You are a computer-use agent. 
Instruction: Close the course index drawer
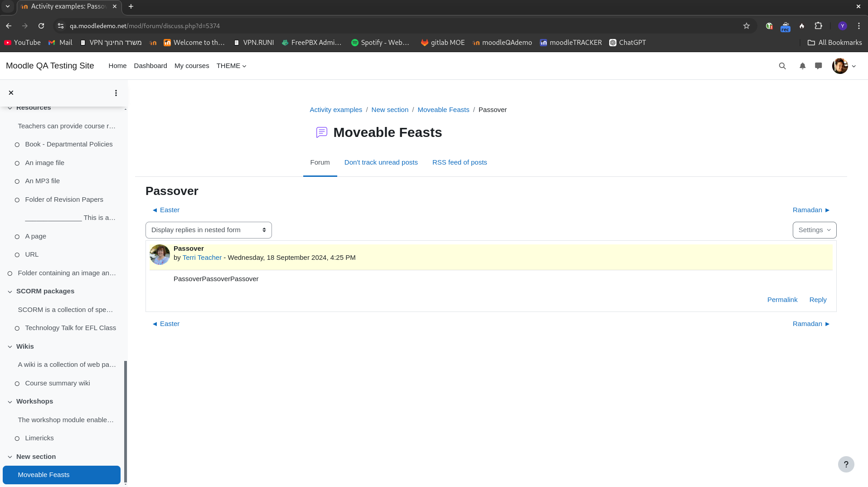click(x=11, y=93)
